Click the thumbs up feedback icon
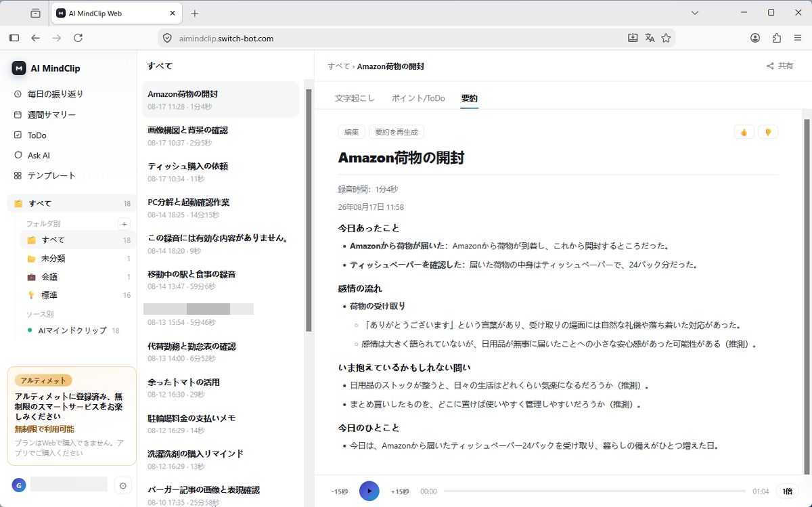This screenshot has height=507, width=812. click(744, 132)
